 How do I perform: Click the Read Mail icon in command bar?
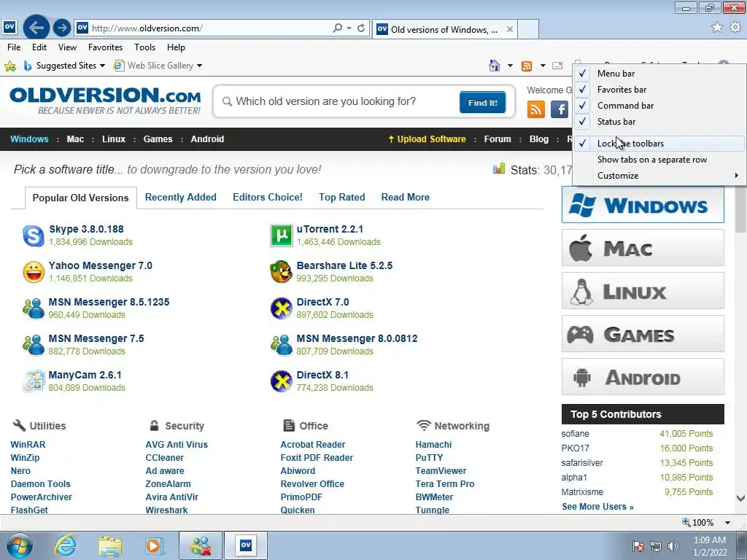tap(557, 66)
